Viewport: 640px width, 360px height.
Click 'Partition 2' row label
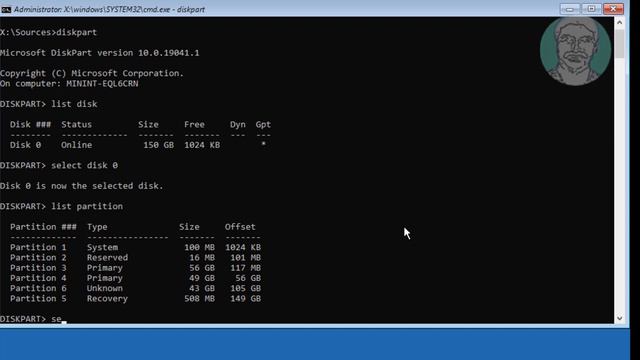tap(38, 257)
